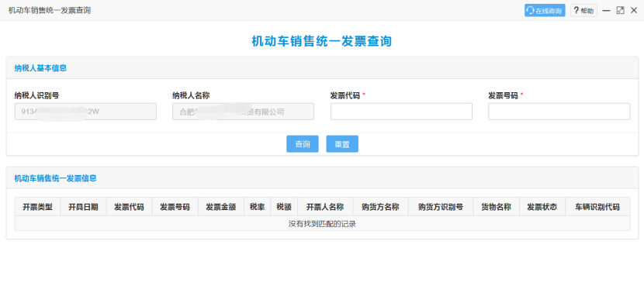Click the 货物名称 column header

pyautogui.click(x=496, y=207)
